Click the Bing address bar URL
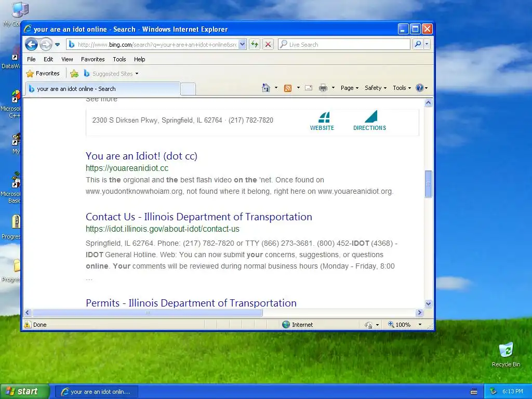 point(157,45)
